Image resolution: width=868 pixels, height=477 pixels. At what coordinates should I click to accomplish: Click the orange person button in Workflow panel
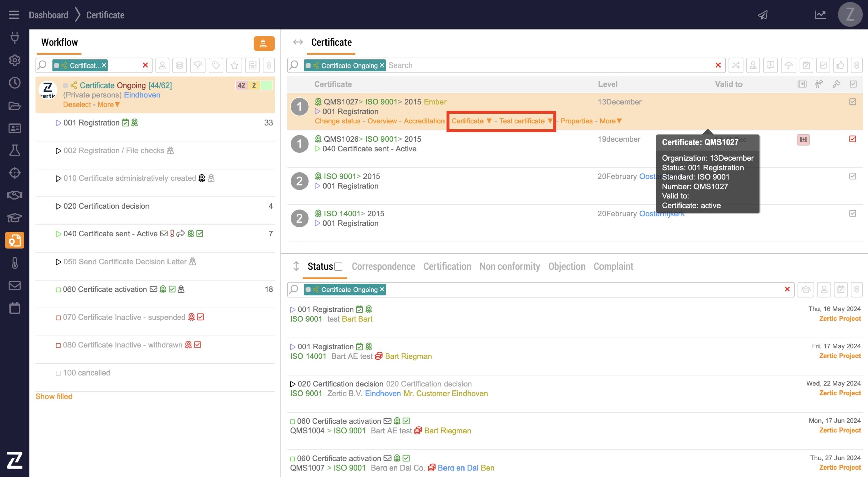[264, 43]
